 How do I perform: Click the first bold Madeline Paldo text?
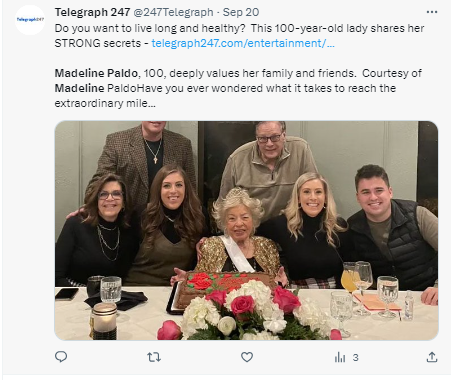pyautogui.click(x=96, y=73)
